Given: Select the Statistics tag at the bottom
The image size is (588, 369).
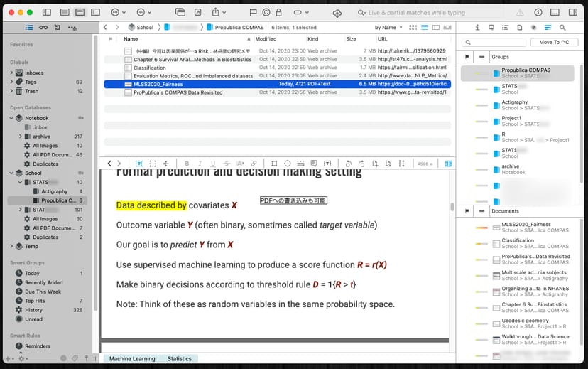Looking at the screenshot, I should click(179, 359).
